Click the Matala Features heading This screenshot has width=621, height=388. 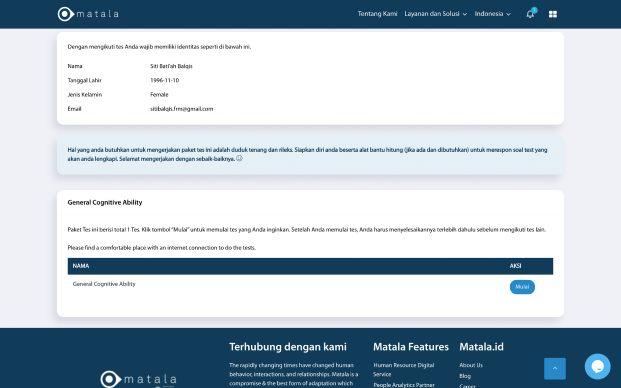click(x=411, y=347)
